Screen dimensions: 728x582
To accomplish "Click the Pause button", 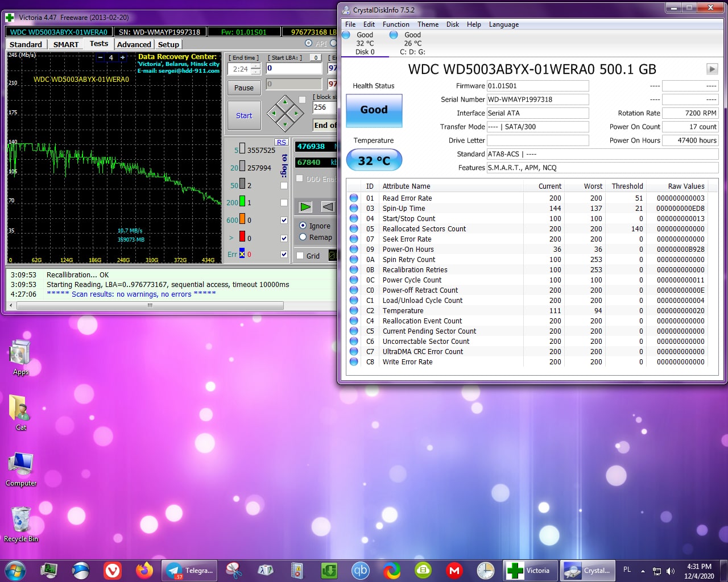I will coord(244,88).
